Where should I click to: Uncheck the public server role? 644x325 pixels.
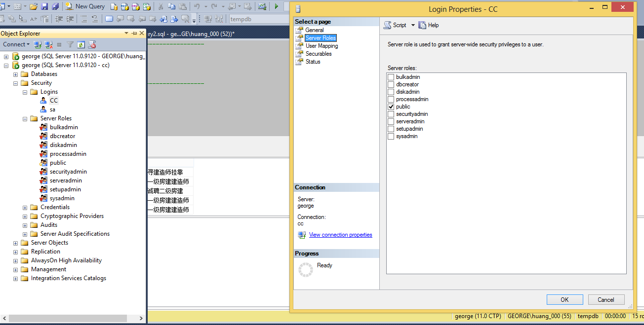pos(391,107)
